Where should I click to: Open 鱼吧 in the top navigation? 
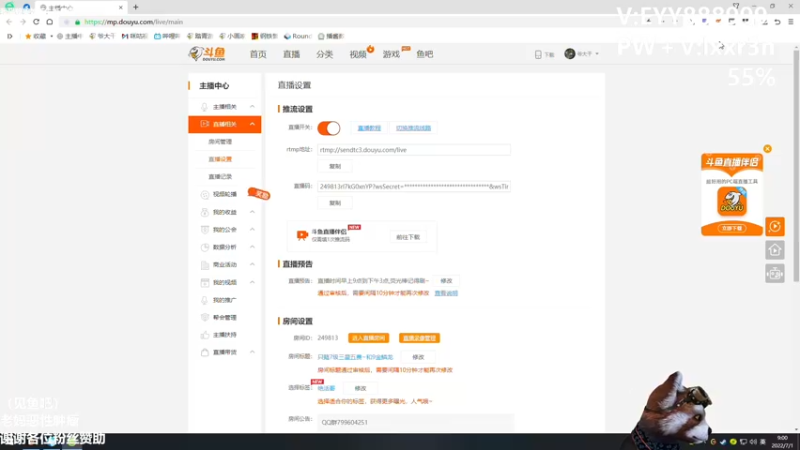(x=424, y=54)
